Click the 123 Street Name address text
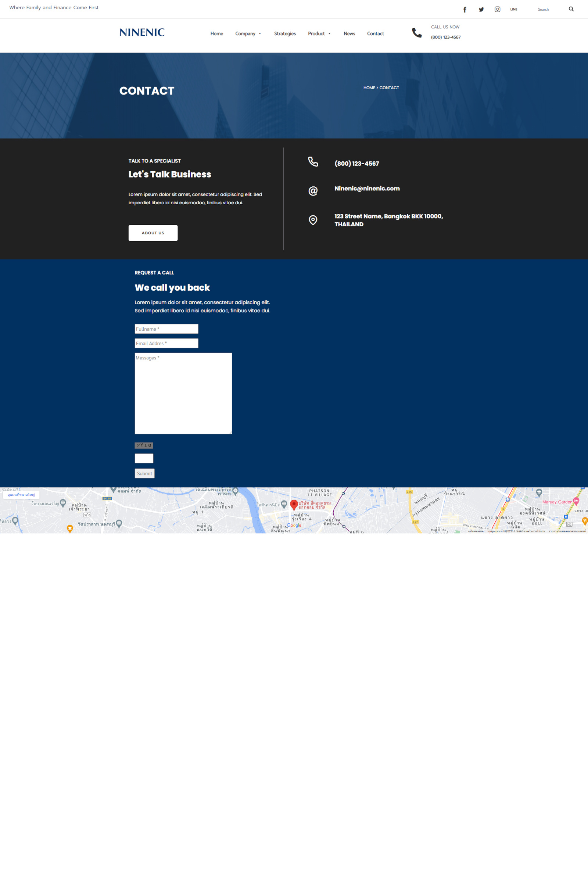 [388, 220]
